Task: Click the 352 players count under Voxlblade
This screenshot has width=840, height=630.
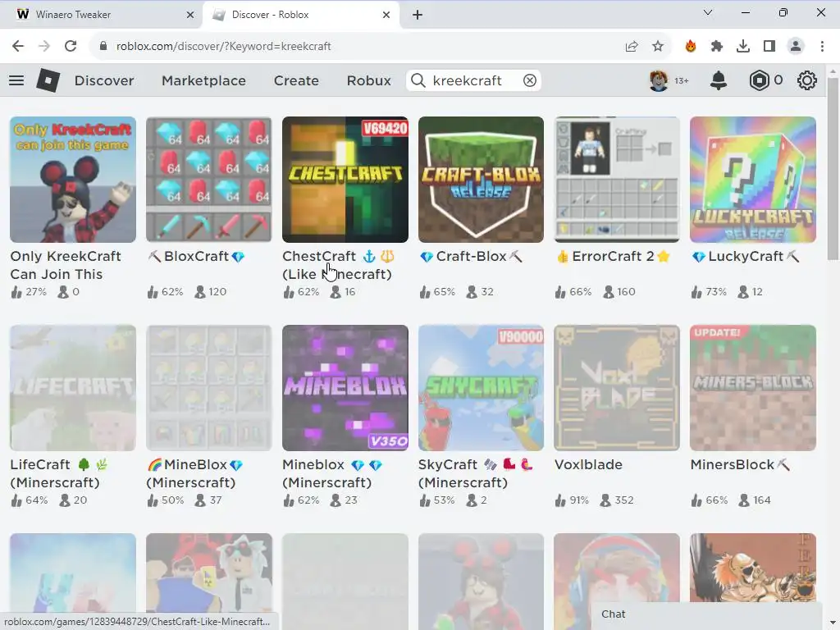Action: (x=624, y=500)
